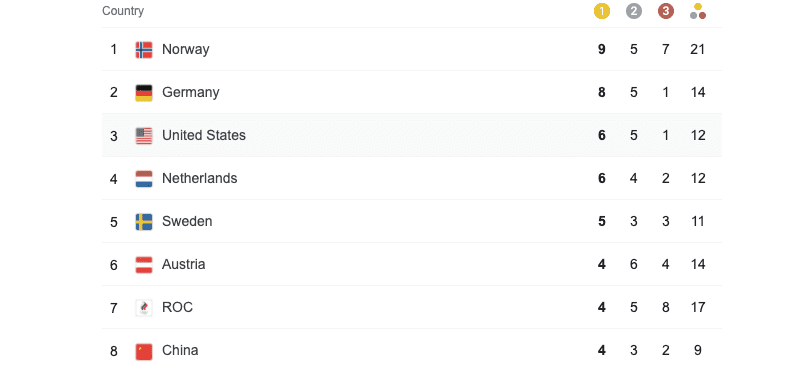This screenshot has height=370, width=793.
Task: Click the silver medal column icon
Action: point(634,11)
